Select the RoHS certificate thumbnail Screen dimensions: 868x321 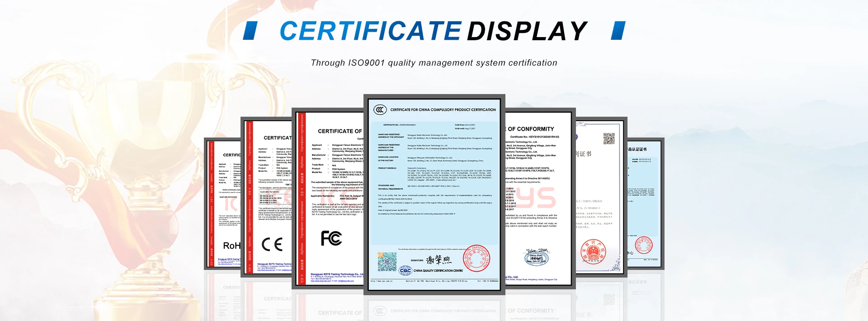click(223, 203)
